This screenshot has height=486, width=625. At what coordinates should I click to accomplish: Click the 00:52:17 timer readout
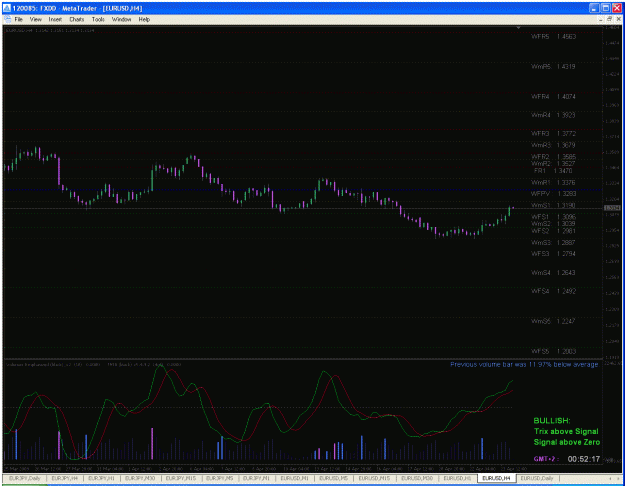[584, 459]
